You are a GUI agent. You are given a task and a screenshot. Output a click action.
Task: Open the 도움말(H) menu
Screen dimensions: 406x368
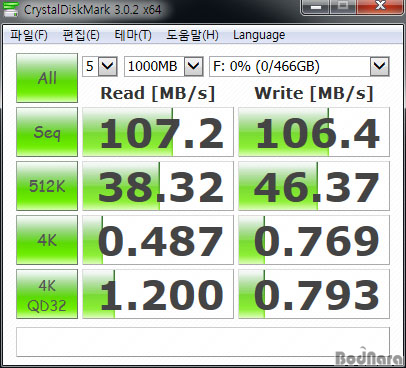[192, 35]
